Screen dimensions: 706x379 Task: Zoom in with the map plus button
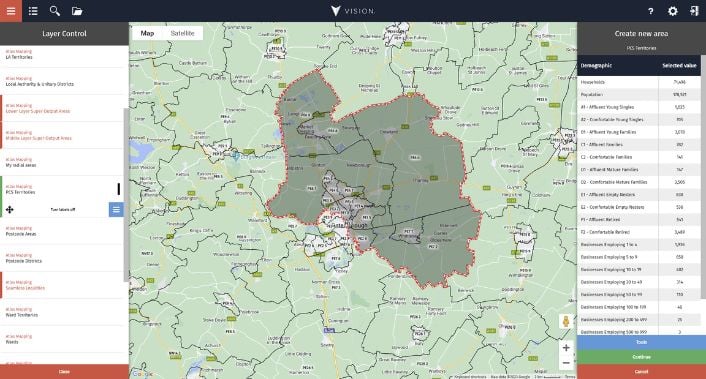coord(566,347)
